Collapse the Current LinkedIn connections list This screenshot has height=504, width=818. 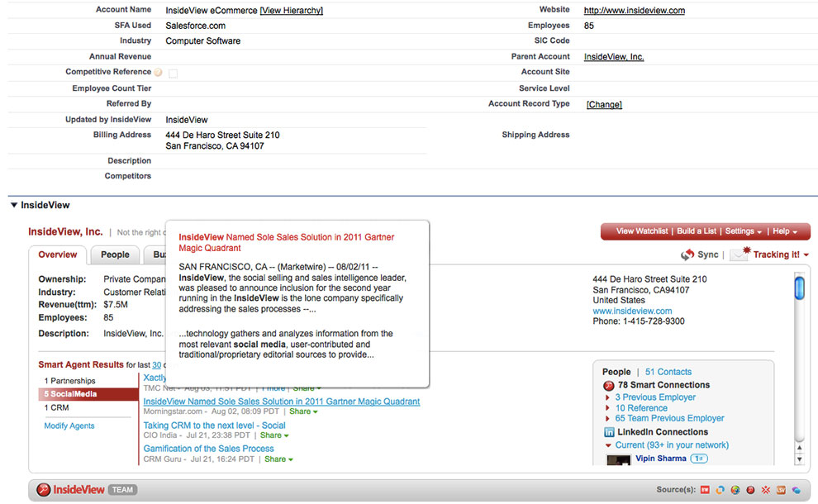click(608, 445)
